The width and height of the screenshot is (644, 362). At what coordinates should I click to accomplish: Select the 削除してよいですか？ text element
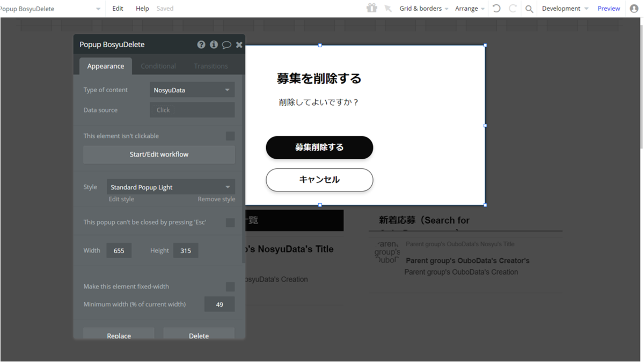click(x=319, y=102)
